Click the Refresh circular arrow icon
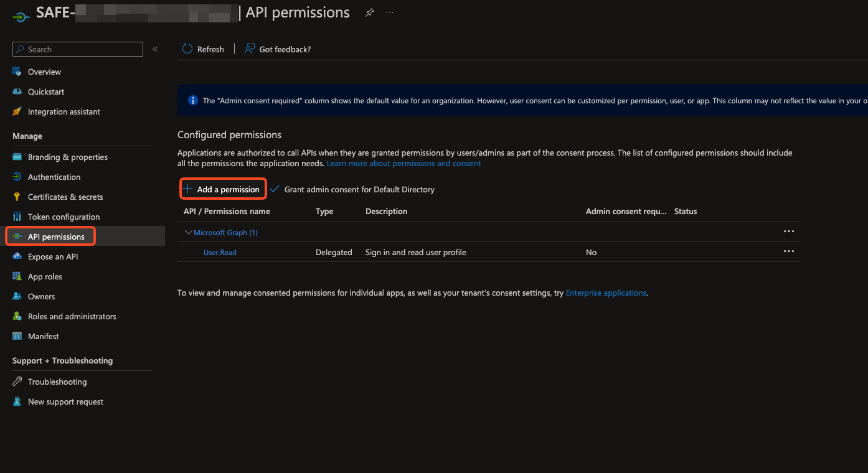This screenshot has width=868, height=473. [187, 49]
